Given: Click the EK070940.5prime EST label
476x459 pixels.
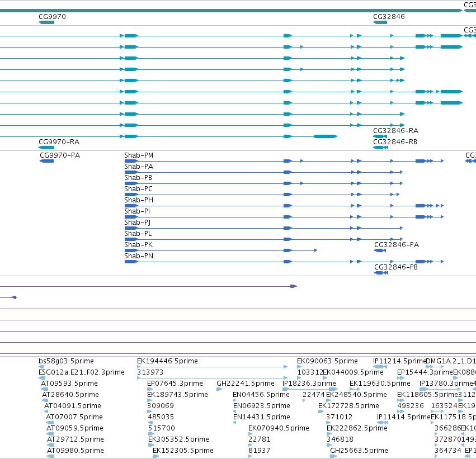Looking at the screenshot, I should [x=279, y=428].
